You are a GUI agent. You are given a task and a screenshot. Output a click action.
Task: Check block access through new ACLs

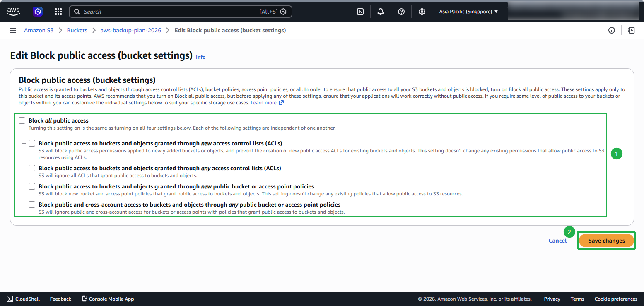pos(32,143)
